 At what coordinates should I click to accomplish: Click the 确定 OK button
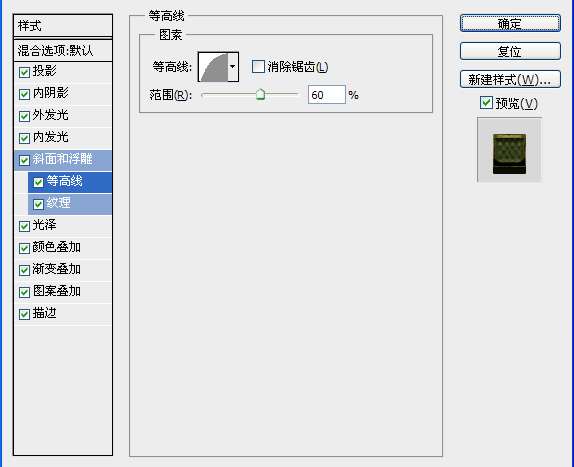(x=510, y=23)
